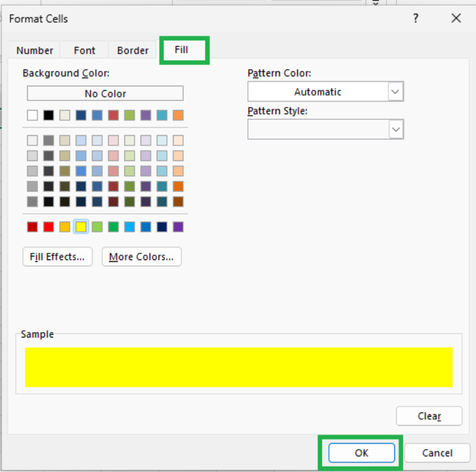The height and width of the screenshot is (472, 476).
Task: Select the standard blue swatch
Action: pyautogui.click(x=146, y=227)
